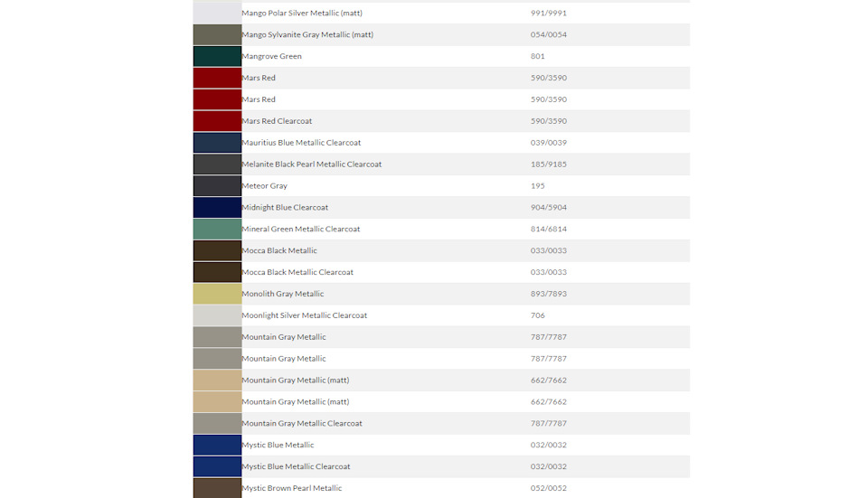This screenshot has width=868, height=498.
Task: Click code 991/9991 for Mango Polar Silver
Action: [x=549, y=13]
